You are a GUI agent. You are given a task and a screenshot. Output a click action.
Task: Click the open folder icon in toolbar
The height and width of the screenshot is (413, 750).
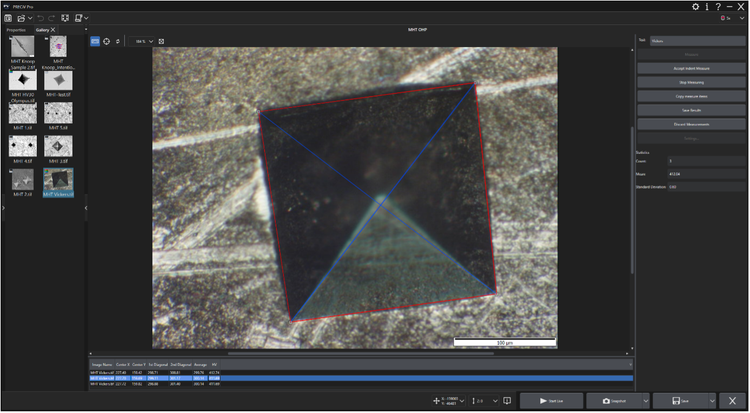[23, 18]
